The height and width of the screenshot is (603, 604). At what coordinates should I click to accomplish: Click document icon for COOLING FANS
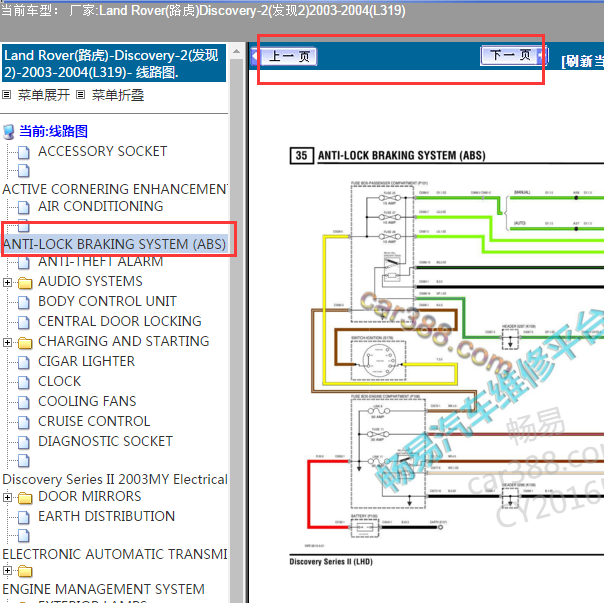coord(23,403)
